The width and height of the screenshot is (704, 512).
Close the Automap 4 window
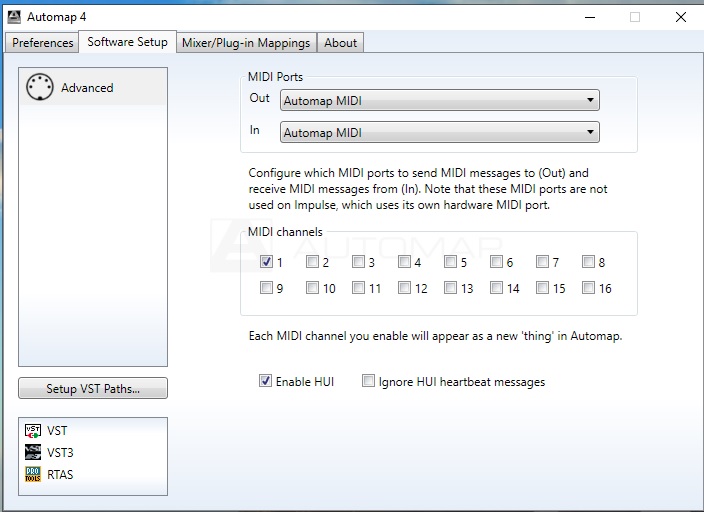tap(681, 18)
